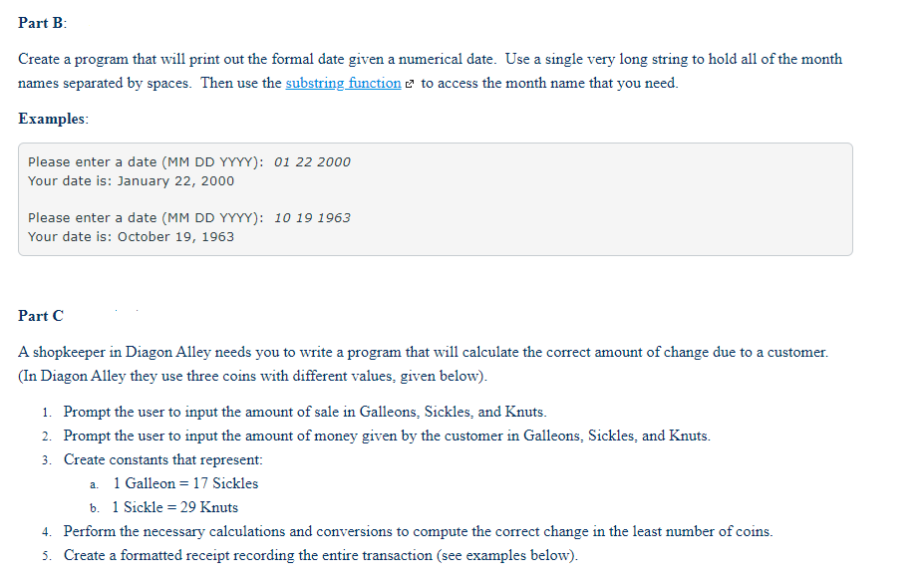Viewport: 924px width, 583px height.
Task: Click the sample input 10 19 1963
Action: pos(312,218)
